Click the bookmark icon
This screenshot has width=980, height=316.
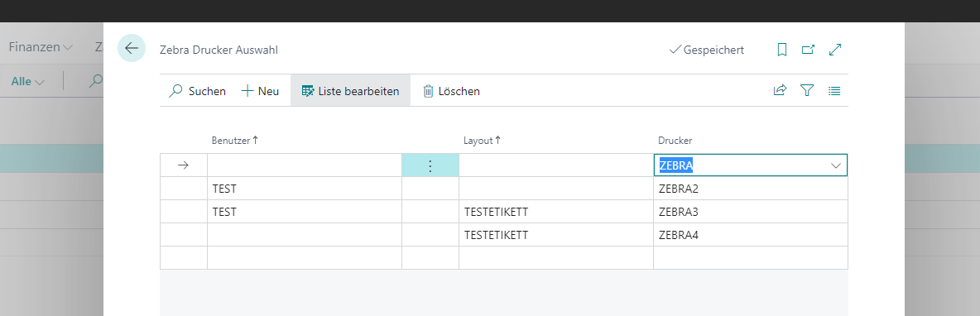[782, 50]
